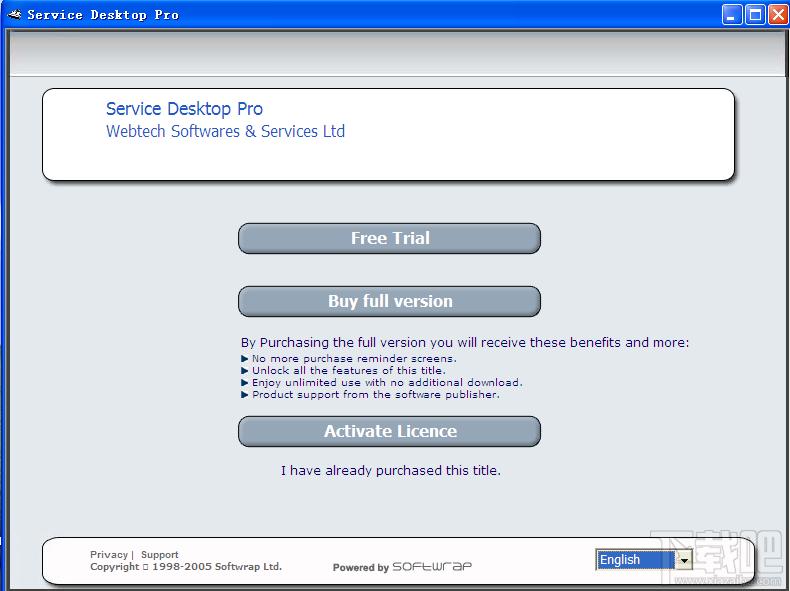Select the Activate Licence button

389,431
